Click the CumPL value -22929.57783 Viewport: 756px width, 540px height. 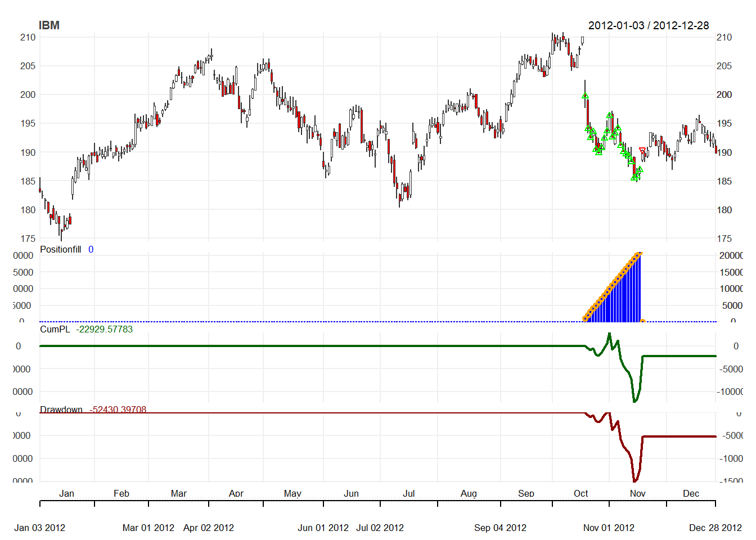tap(104, 329)
